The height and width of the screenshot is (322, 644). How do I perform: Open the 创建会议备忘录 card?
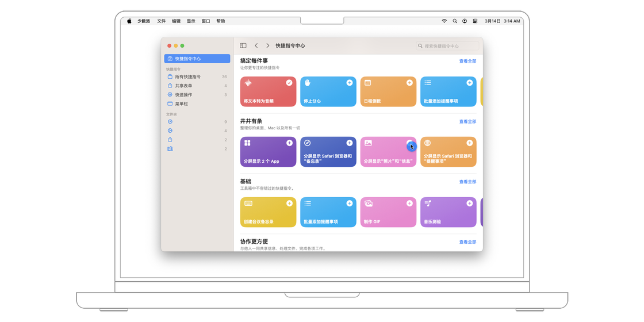pos(268,212)
